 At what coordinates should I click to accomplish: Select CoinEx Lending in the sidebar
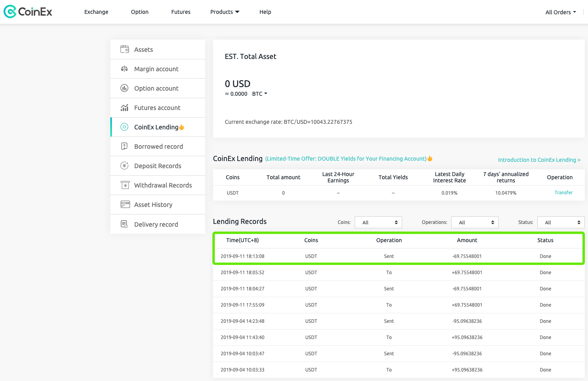158,127
